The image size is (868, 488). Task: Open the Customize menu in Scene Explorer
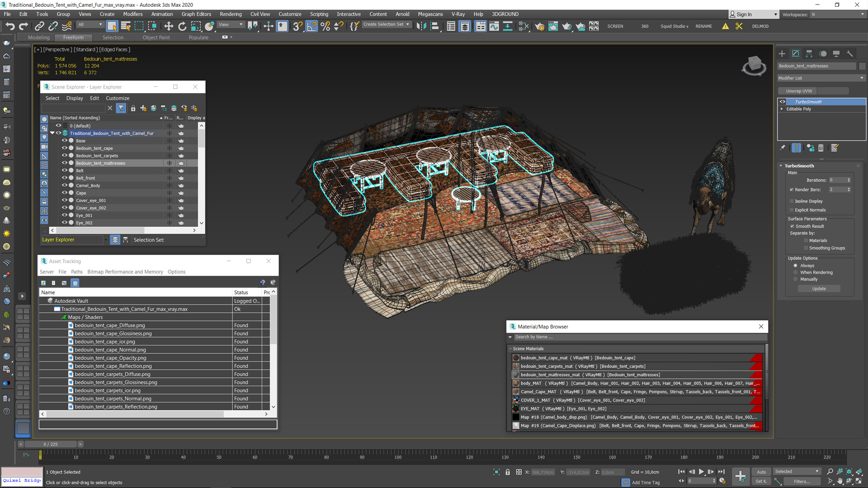tap(118, 98)
